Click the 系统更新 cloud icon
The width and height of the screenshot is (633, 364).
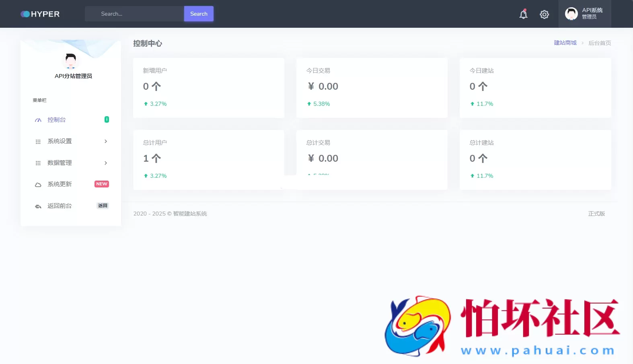pos(38,185)
